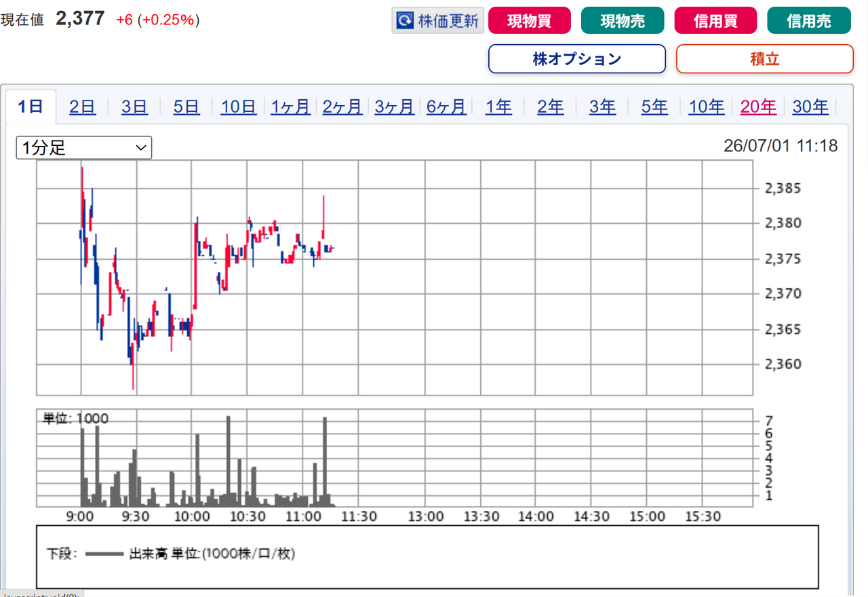Switch to the 2日 chart tab

pyautogui.click(x=83, y=107)
